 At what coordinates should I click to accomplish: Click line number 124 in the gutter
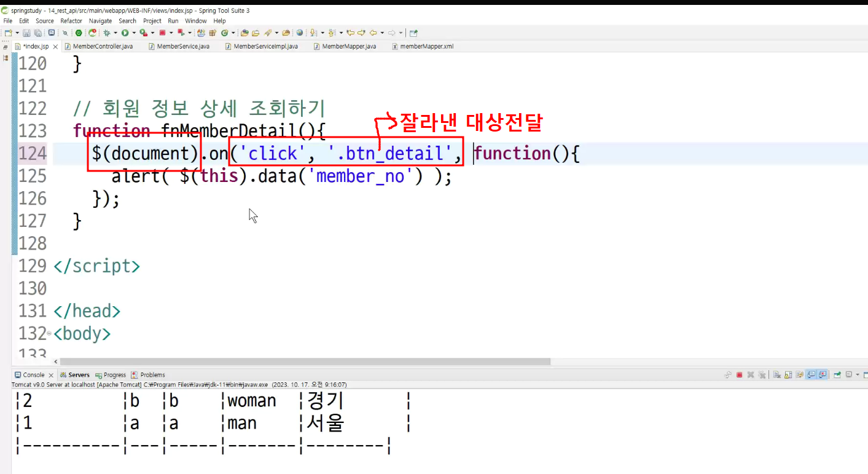point(33,154)
